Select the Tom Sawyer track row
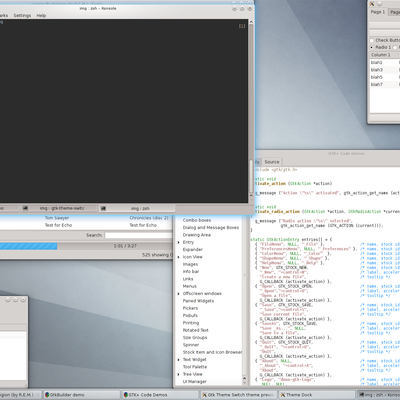400x400 pixels. click(x=86, y=218)
